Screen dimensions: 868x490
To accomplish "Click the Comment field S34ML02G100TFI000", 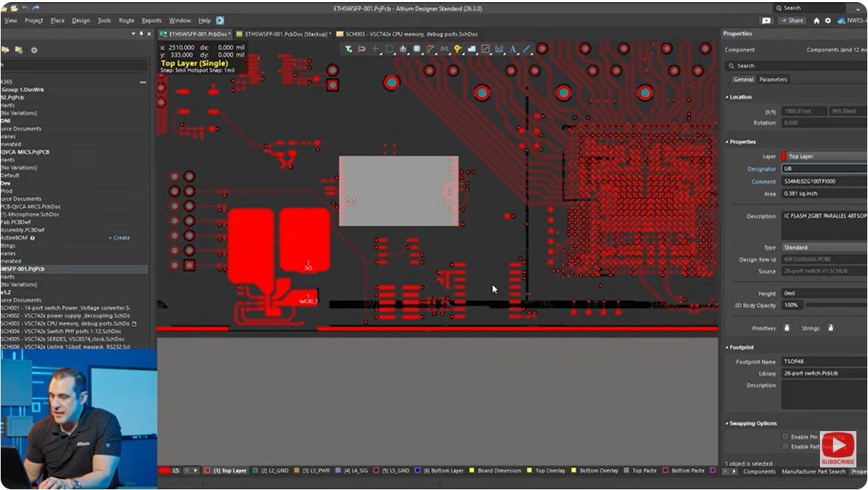I will pos(824,182).
